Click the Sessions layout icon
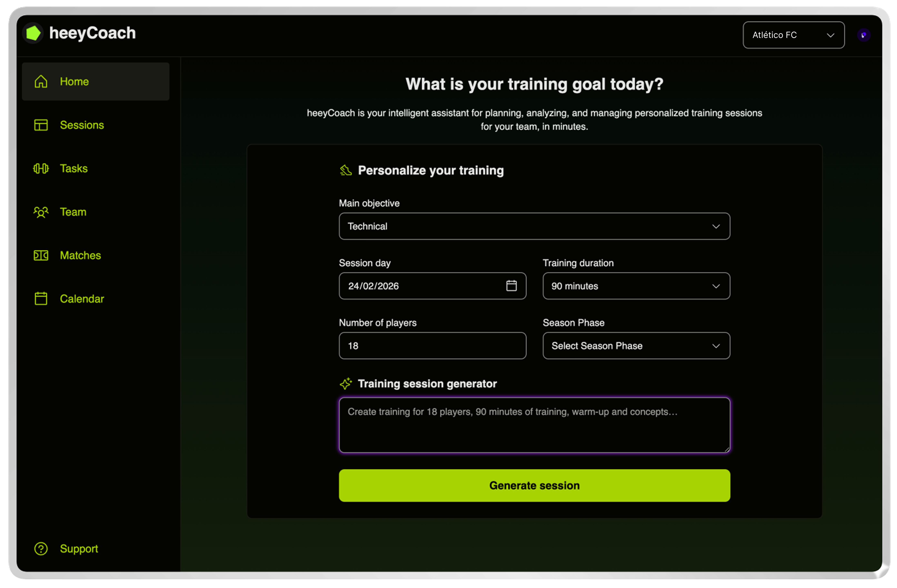This screenshot has width=897, height=588. click(41, 125)
